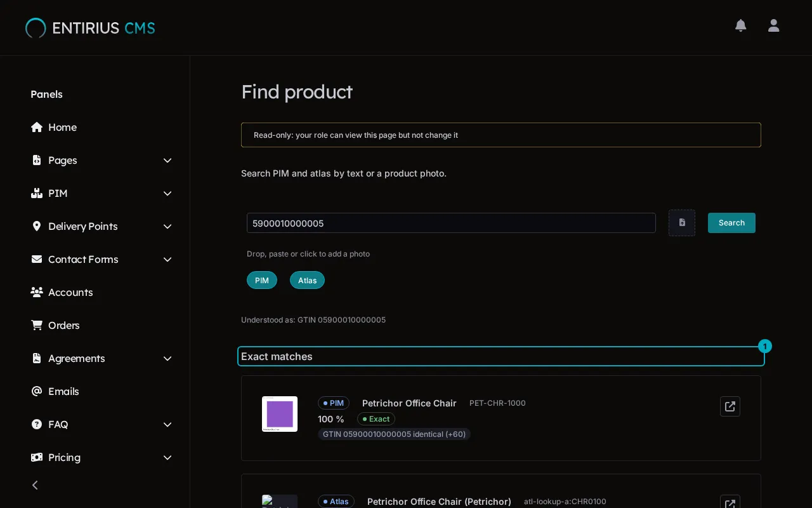Click the Accounts people icon
Image resolution: width=812 pixels, height=508 pixels.
click(37, 292)
